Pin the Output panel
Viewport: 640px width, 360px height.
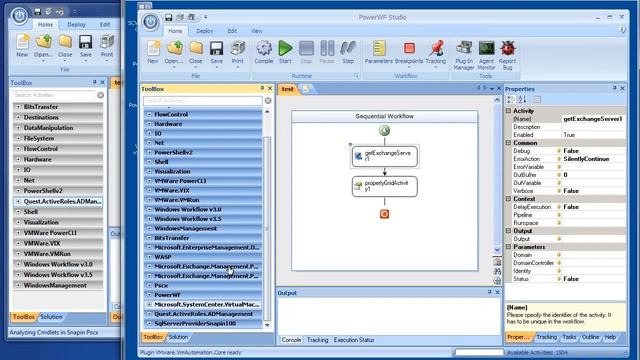[489, 292]
